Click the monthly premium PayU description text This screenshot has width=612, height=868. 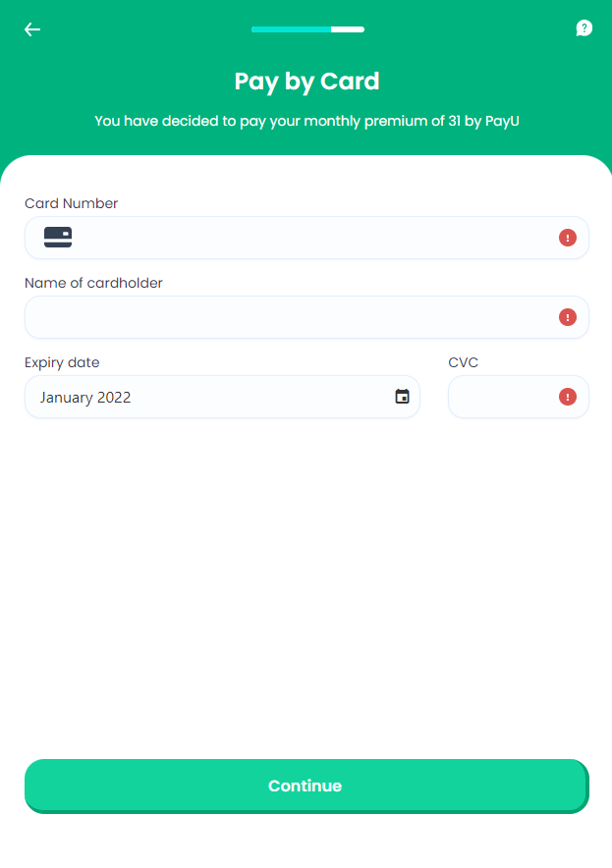click(306, 121)
